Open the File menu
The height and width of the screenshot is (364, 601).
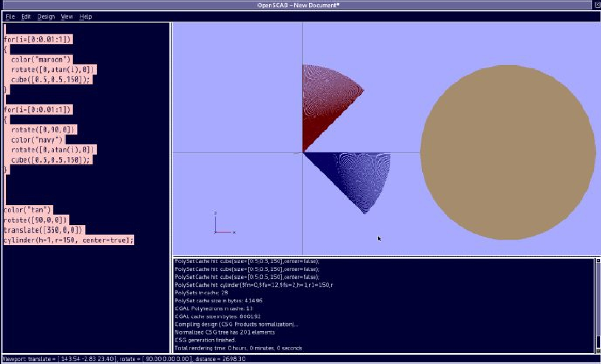10,17
